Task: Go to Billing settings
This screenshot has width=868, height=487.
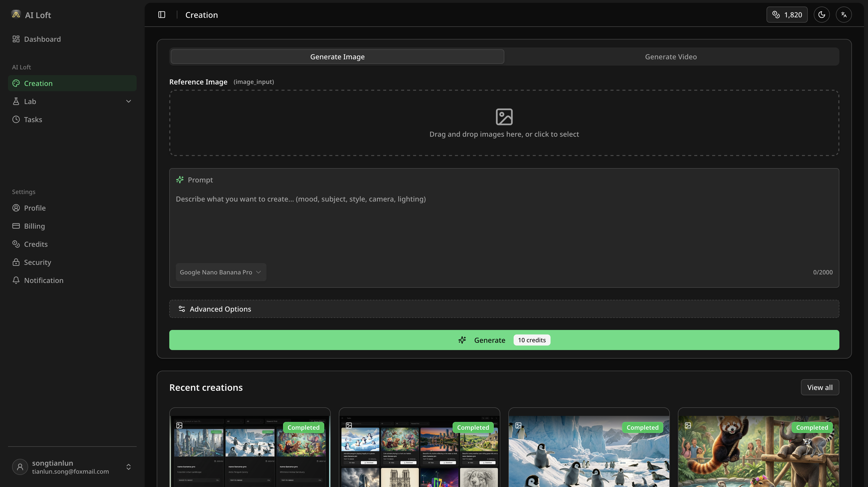Action: pyautogui.click(x=34, y=226)
